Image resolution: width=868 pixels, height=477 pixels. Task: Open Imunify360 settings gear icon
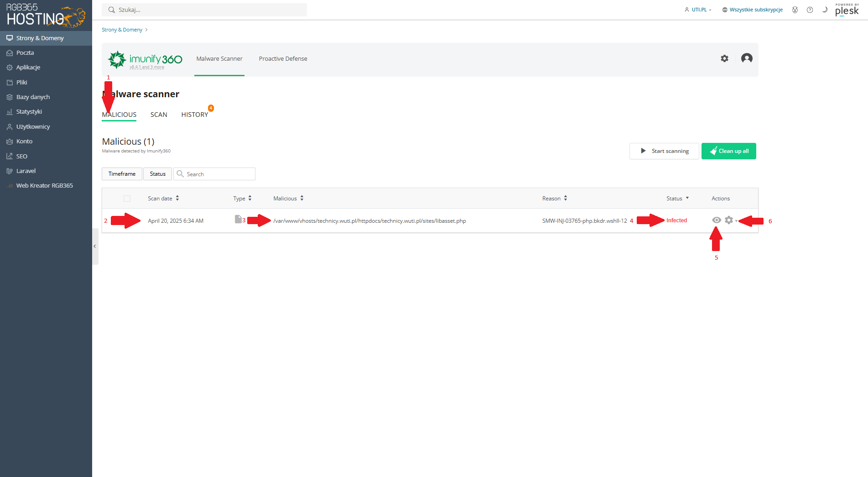coord(724,58)
